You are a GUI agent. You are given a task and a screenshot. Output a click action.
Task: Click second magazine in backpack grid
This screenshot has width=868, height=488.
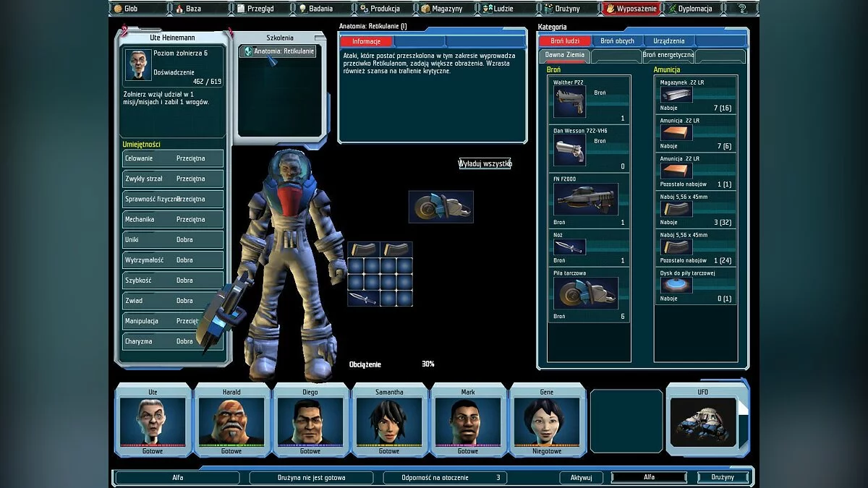(396, 249)
